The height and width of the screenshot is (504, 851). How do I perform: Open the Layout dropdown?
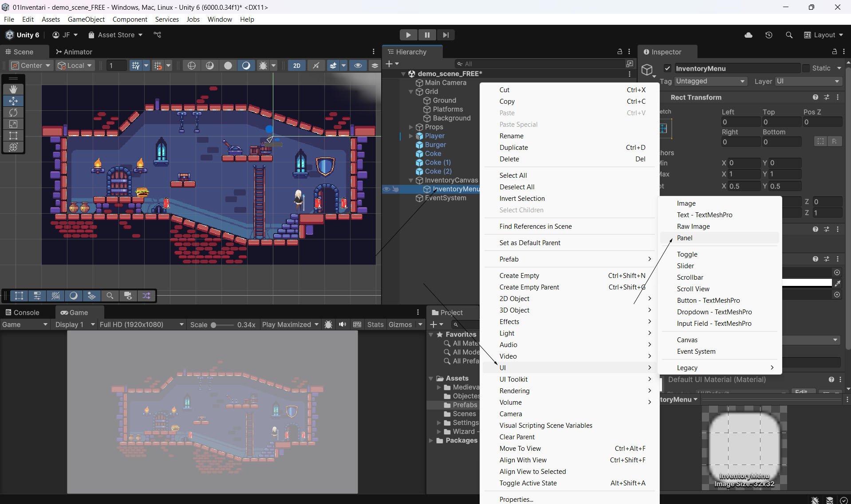[x=824, y=35]
